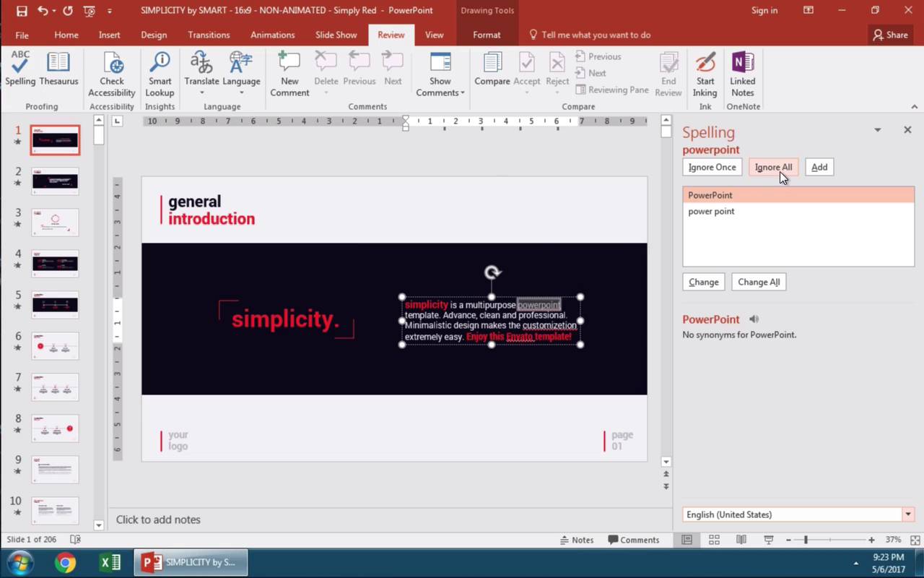Start slideshow from beginning via Quick Access
This screenshot has height=578, width=924.
coord(89,11)
